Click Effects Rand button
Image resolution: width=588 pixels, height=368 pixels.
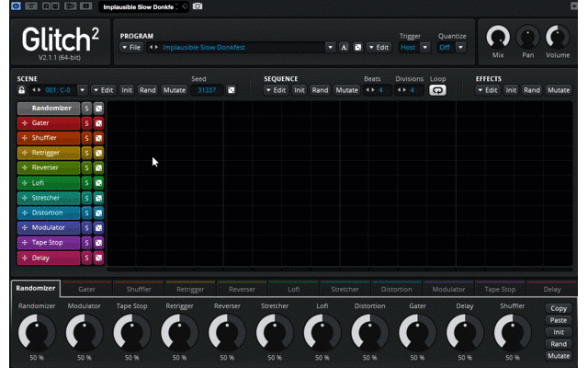coord(532,90)
